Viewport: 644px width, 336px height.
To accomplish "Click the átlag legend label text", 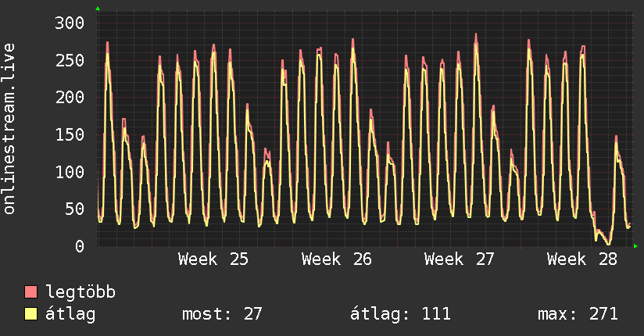I will [x=70, y=314].
